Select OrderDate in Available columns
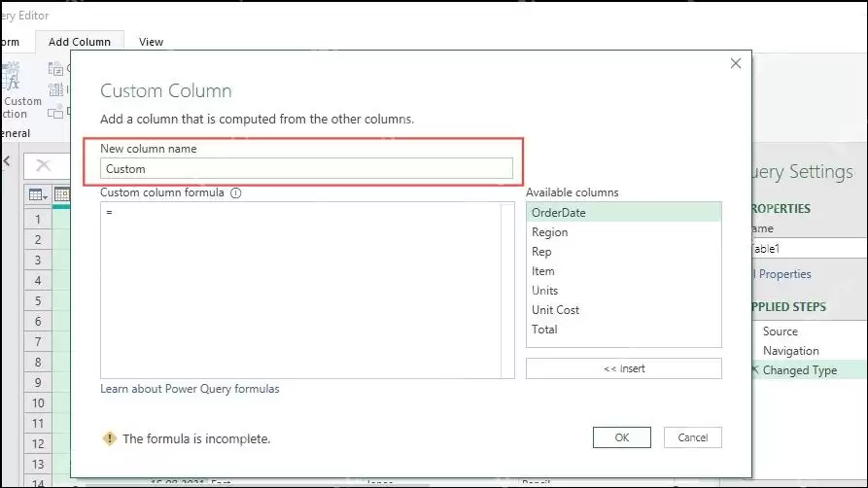 click(623, 213)
